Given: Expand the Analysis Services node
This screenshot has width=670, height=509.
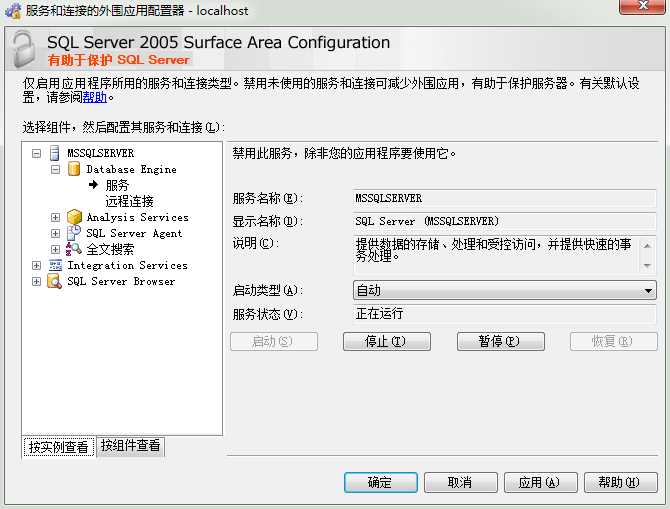Looking at the screenshot, I should tap(56, 217).
